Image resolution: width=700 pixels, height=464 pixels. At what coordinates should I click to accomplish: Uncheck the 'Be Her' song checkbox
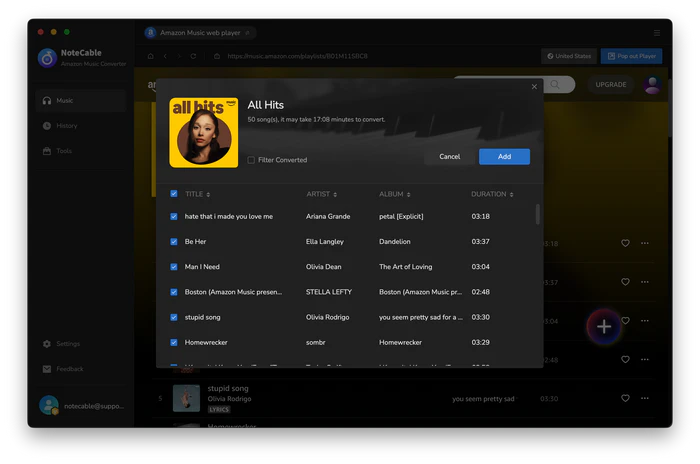pos(174,242)
